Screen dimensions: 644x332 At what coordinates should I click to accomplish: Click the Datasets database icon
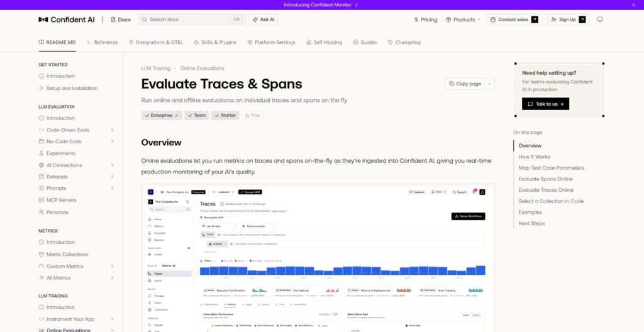(41, 177)
